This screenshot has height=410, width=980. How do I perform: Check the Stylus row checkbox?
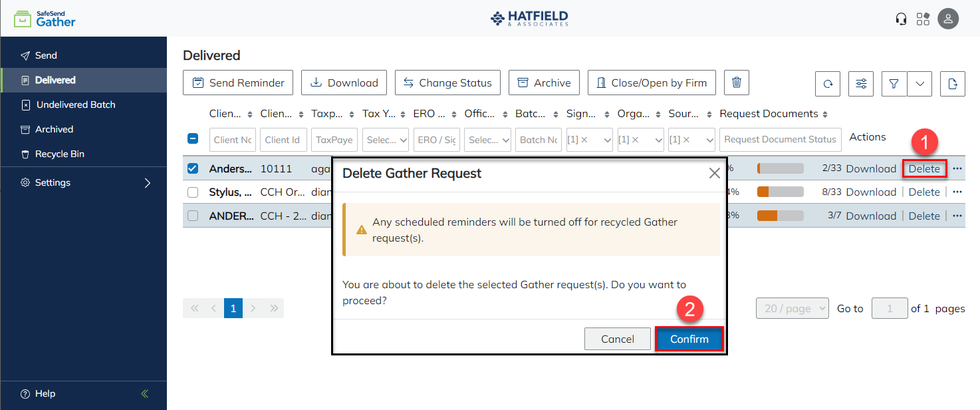pyautogui.click(x=192, y=192)
